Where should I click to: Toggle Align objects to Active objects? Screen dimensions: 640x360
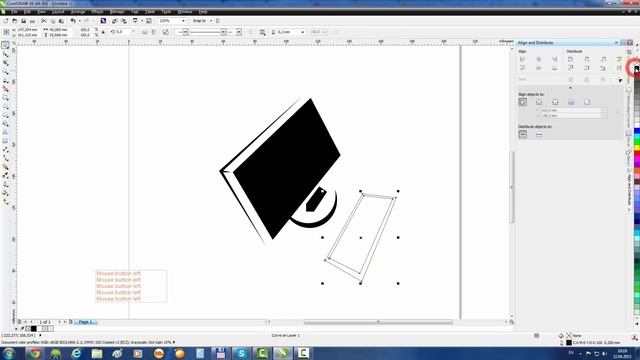[x=523, y=102]
